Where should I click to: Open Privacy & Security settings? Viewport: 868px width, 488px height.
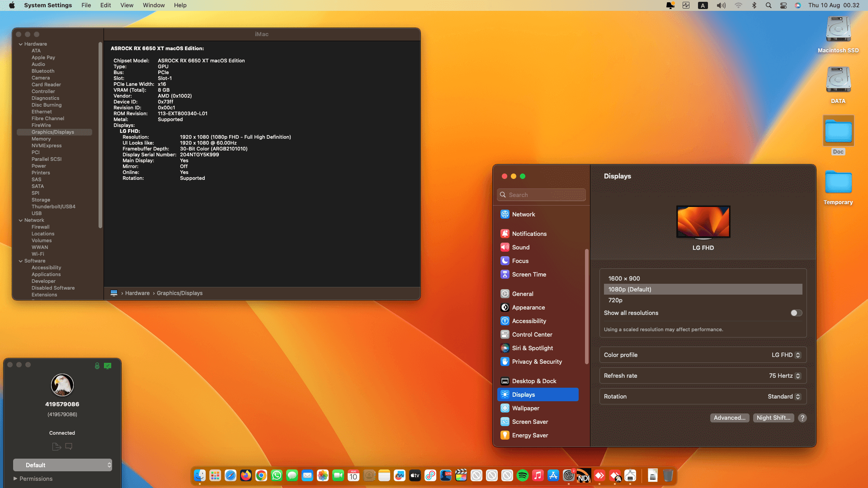tap(537, 361)
